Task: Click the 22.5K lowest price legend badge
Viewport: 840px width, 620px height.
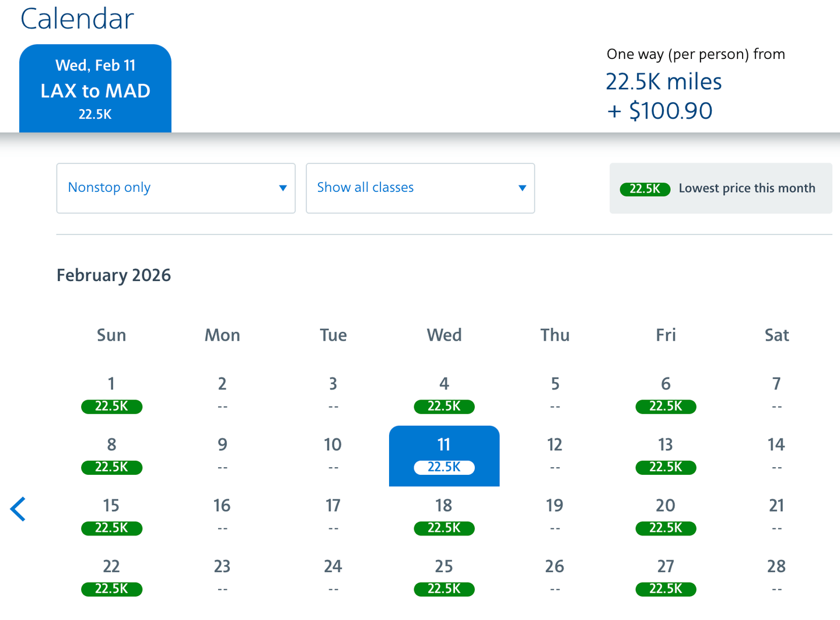Action: coord(645,188)
